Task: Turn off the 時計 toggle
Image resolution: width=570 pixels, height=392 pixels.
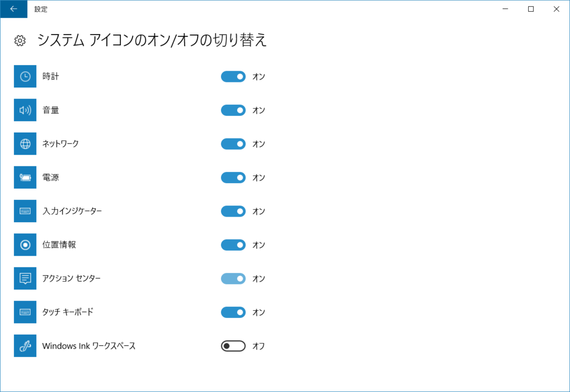Action: pos(233,76)
